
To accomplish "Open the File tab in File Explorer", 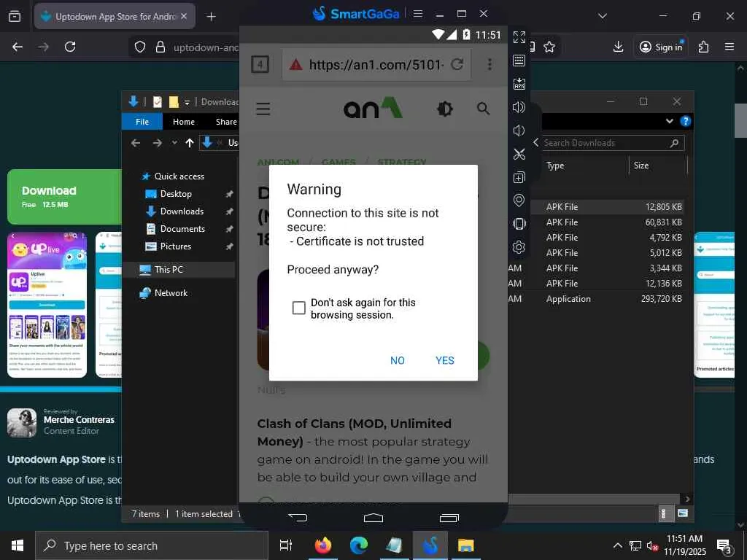I will point(142,122).
